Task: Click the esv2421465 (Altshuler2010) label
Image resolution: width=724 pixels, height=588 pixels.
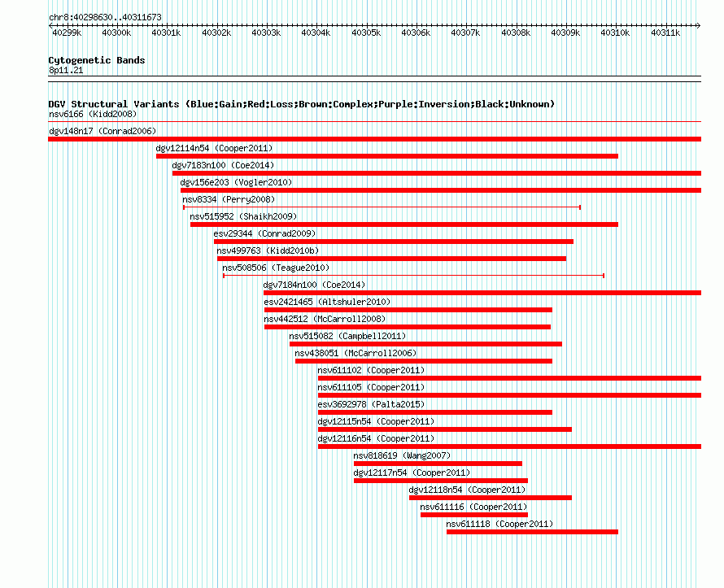Action: (x=327, y=302)
